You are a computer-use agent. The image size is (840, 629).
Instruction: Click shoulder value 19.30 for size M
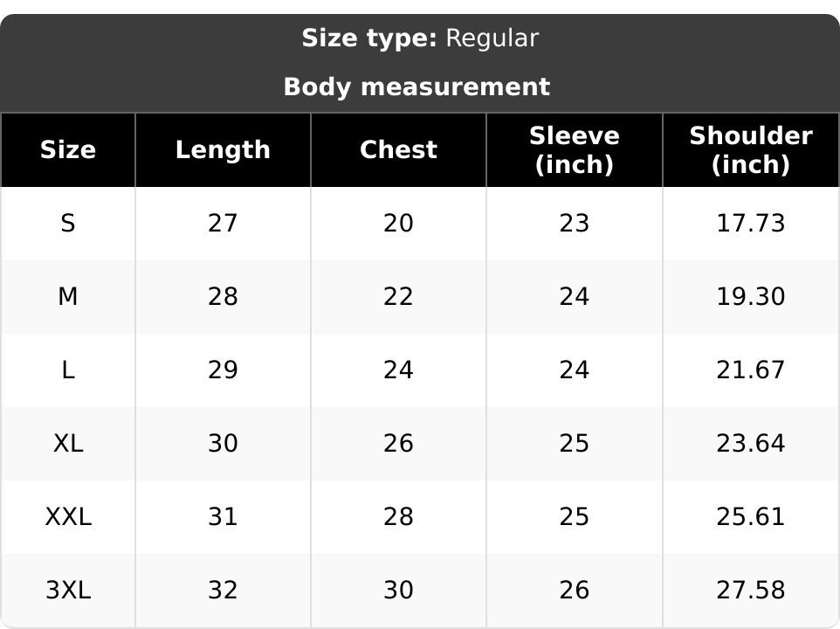[751, 297]
